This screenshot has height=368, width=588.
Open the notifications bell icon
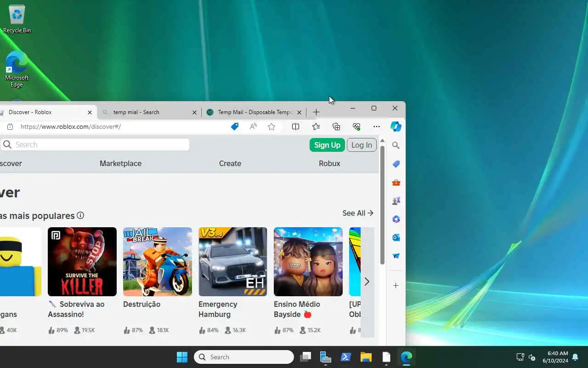pos(575,357)
